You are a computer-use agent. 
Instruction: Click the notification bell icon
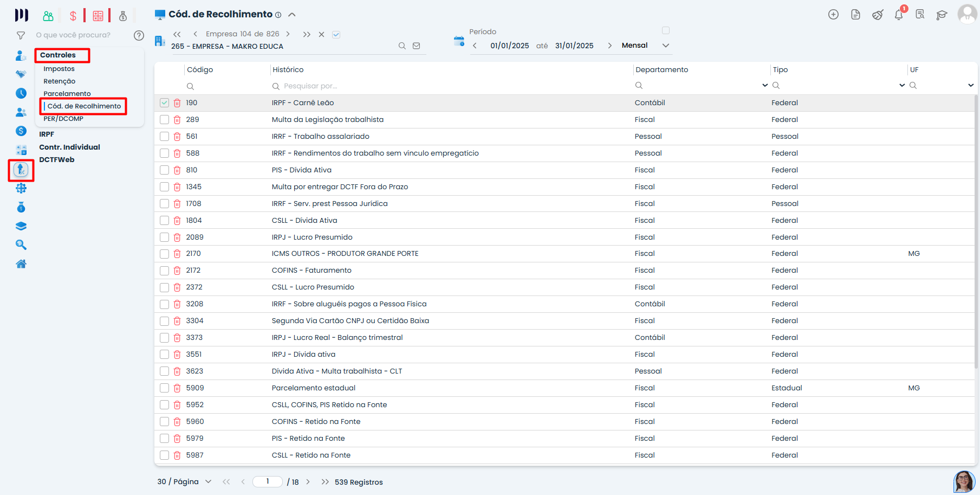click(899, 15)
